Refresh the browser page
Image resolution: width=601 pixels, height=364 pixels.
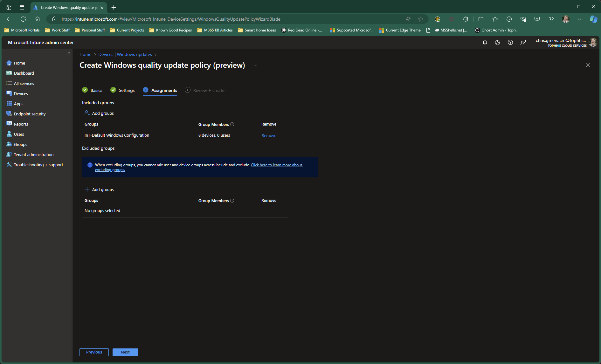[23, 19]
